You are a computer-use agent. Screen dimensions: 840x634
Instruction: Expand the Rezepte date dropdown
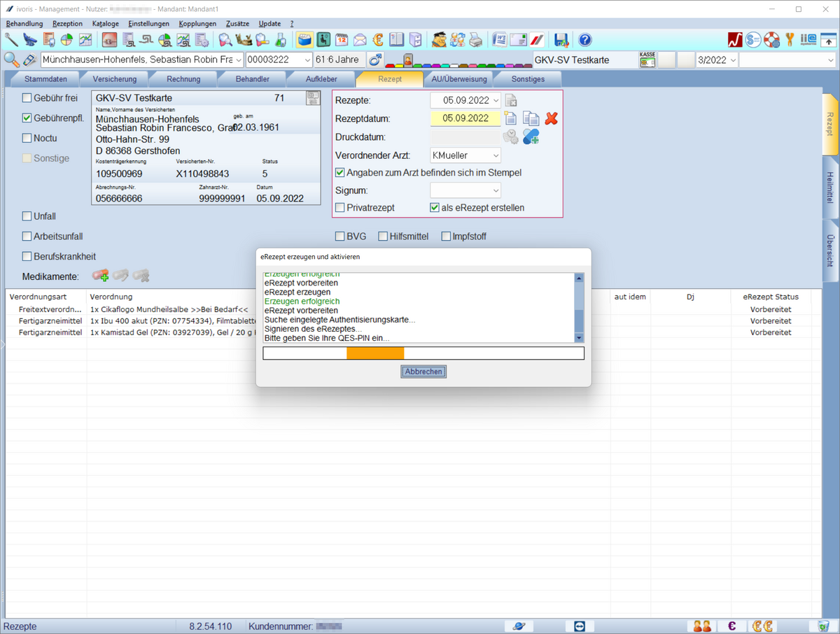point(496,100)
